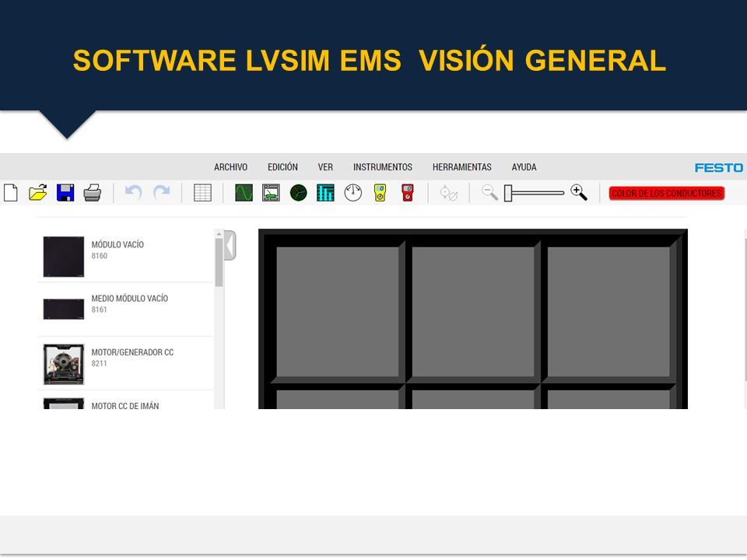Click the module list scroll-up arrow
This screenshot has height=560, width=747.
(x=219, y=234)
